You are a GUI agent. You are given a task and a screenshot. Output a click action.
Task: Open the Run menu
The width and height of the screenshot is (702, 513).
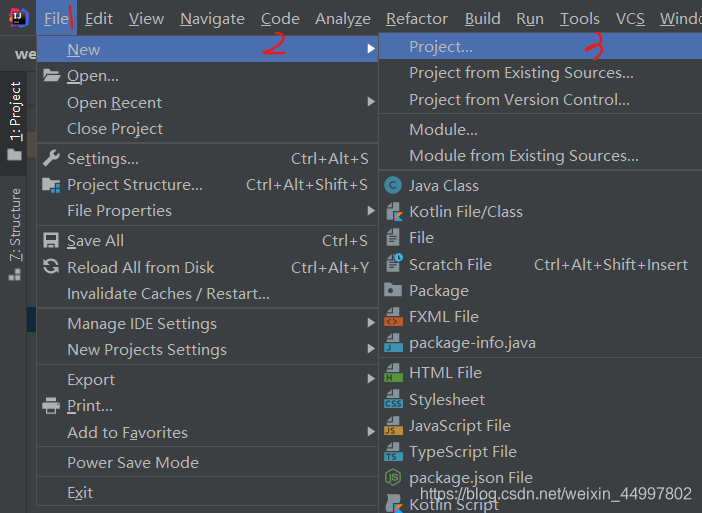pos(530,18)
